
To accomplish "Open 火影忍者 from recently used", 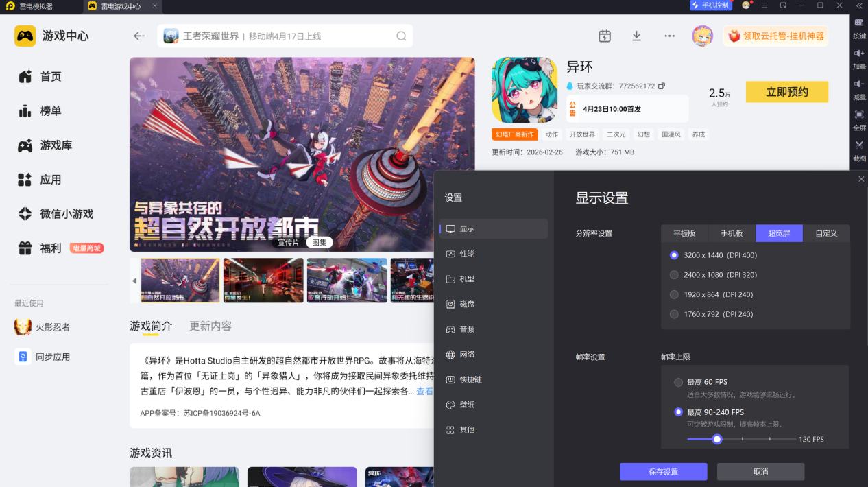I will 43,327.
